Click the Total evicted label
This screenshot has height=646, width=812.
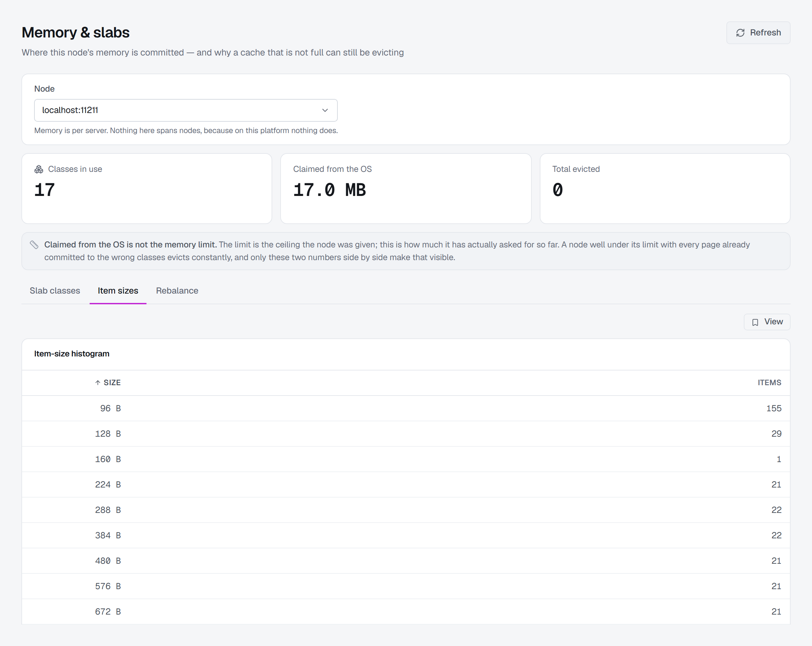coord(576,170)
